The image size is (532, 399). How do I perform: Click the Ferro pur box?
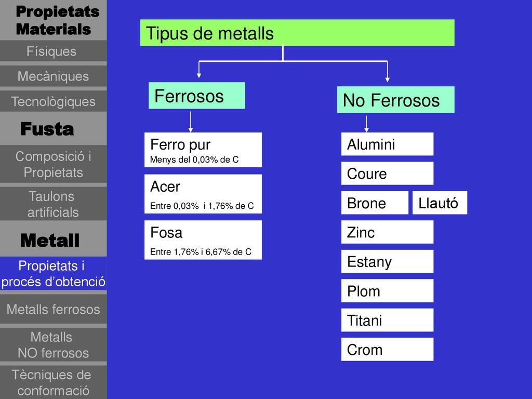pyautogui.click(x=203, y=150)
